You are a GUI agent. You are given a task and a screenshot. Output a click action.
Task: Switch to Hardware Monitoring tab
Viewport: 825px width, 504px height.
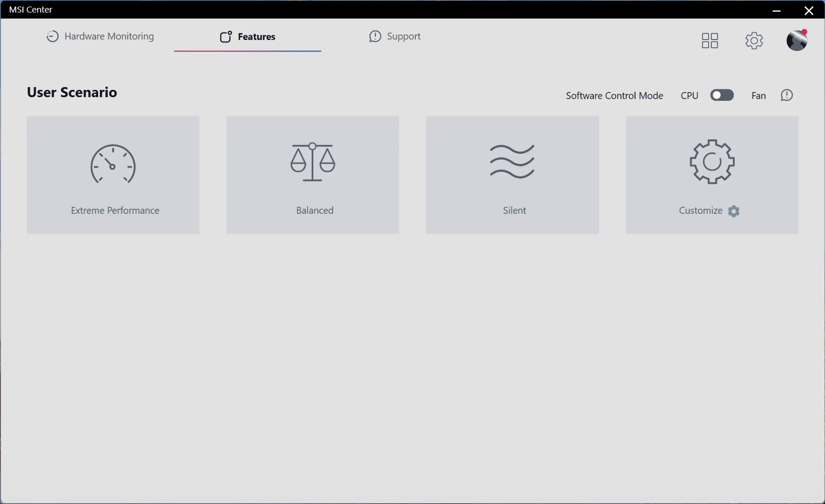100,36
